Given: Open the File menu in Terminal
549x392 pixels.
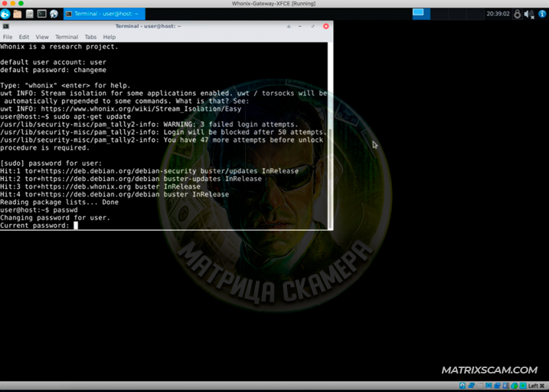Looking at the screenshot, I should (x=8, y=37).
